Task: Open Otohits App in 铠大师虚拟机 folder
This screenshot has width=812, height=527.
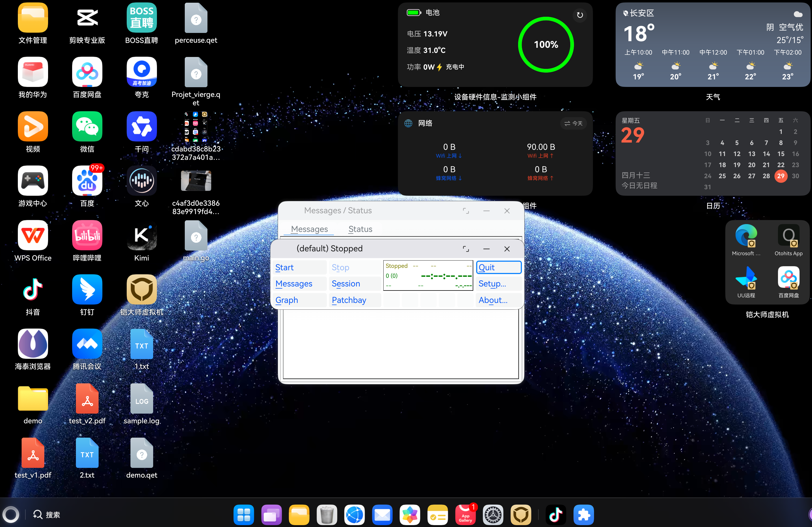Action: pos(788,235)
